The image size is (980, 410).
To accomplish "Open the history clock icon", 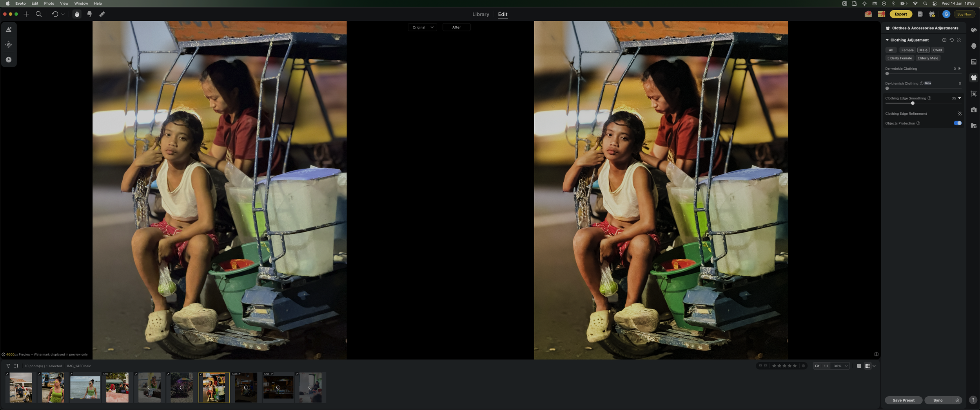I will [9, 60].
